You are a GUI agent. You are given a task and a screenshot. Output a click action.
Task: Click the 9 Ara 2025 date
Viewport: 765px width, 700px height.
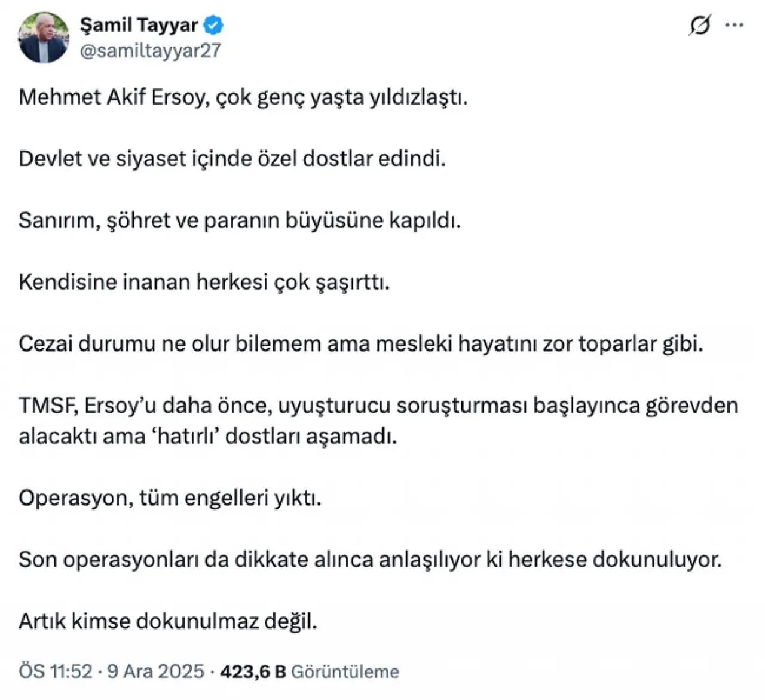click(x=155, y=671)
